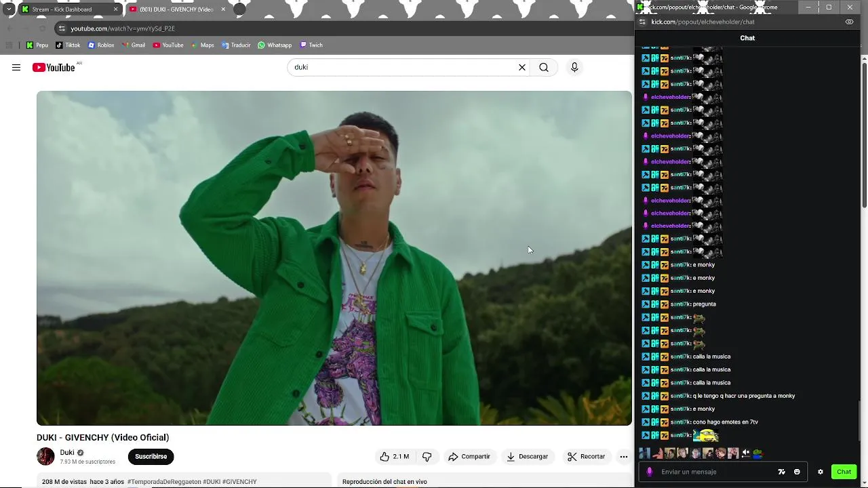Open the emoji picker in Kick chat
The height and width of the screenshot is (488, 868).
[x=797, y=472]
